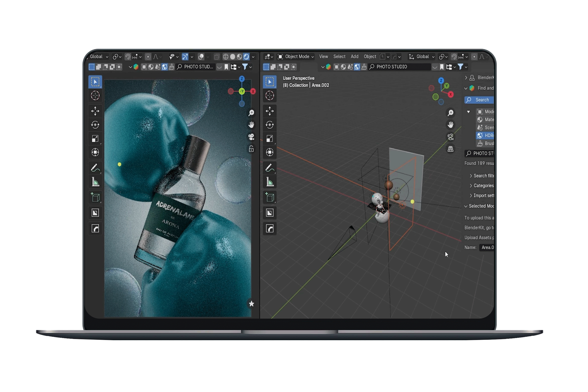
Task: Toggle perspective/orthographic grid icon in right viewport
Action: [x=450, y=149]
